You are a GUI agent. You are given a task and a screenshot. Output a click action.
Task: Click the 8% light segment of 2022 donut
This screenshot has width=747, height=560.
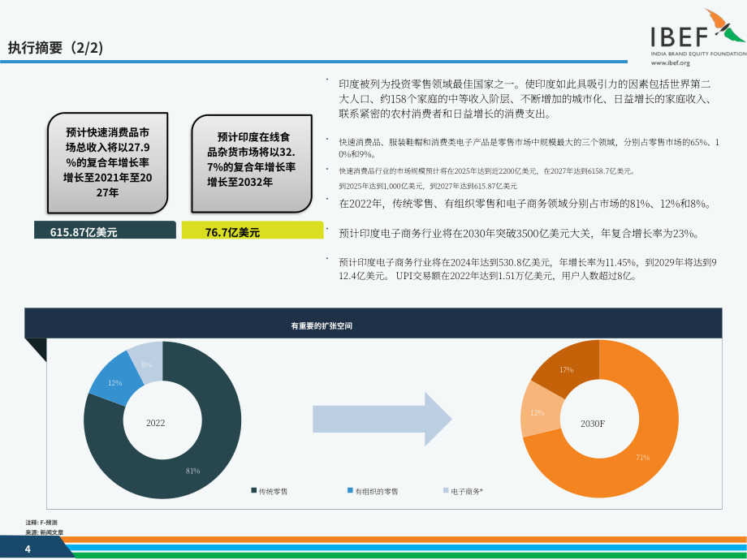[146, 364]
